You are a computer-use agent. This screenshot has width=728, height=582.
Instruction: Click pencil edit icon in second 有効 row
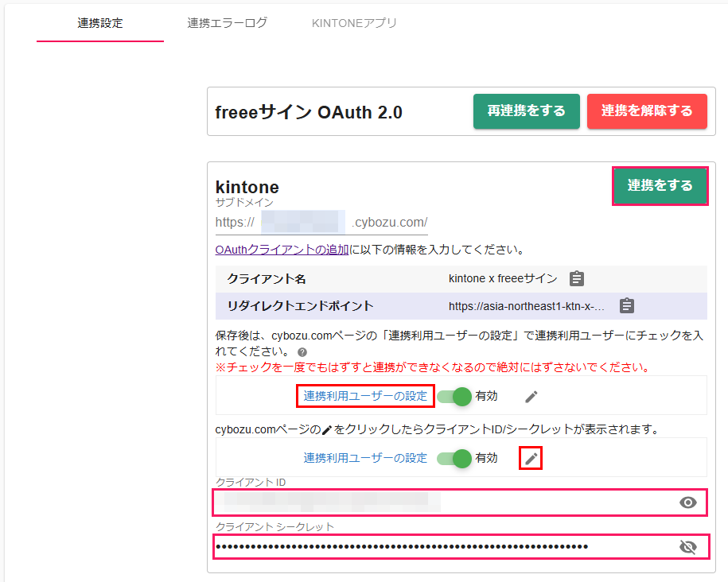click(x=531, y=459)
